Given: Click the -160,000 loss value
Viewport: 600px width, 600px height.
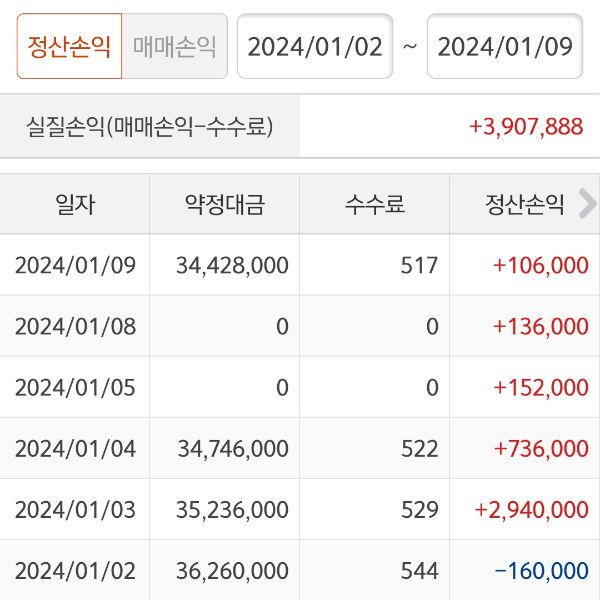Looking at the screenshot, I should click(x=541, y=571).
